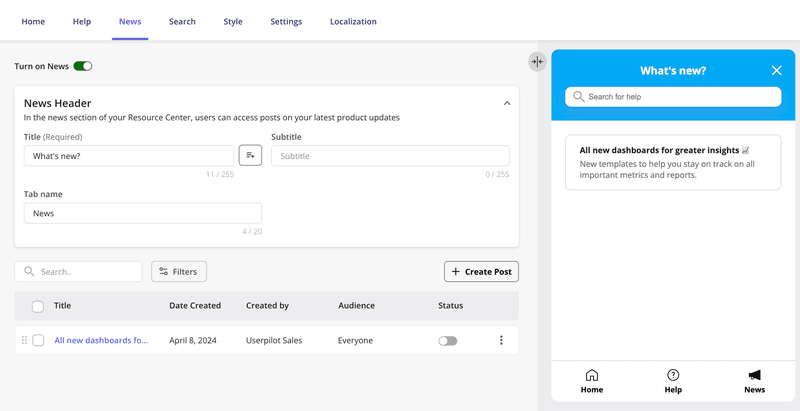Click the dashboards news card in the preview

(673, 162)
